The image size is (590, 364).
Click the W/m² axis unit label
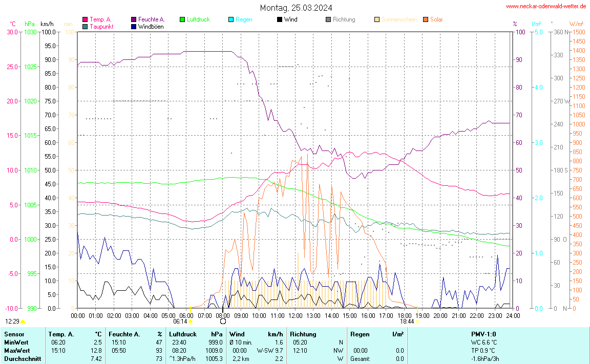[577, 24]
